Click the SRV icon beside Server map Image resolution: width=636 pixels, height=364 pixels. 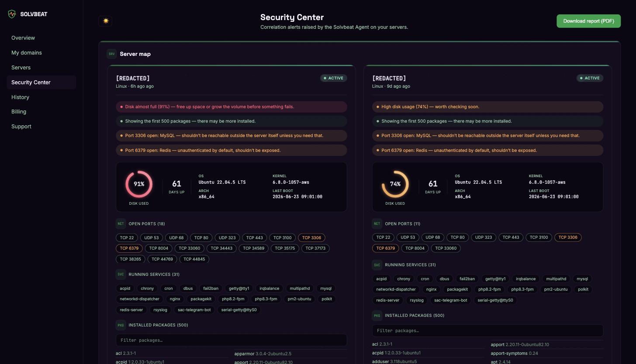(111, 54)
